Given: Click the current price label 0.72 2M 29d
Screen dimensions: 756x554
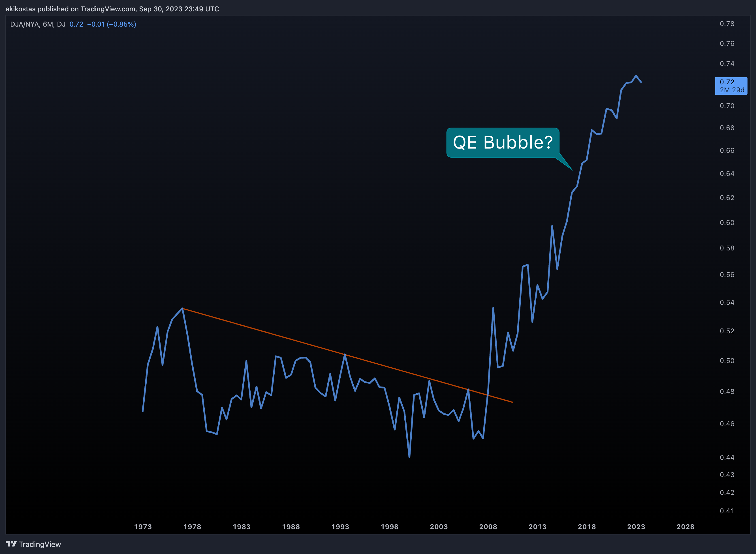Looking at the screenshot, I should tap(731, 86).
